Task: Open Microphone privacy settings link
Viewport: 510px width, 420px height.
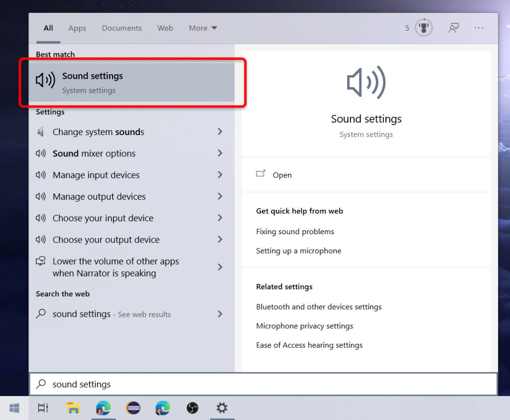Action: point(304,326)
